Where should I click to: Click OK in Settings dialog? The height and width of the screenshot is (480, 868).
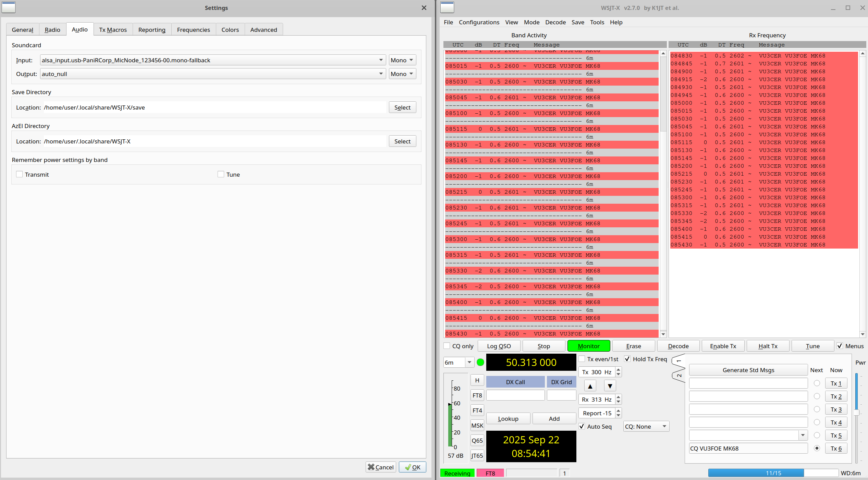pyautogui.click(x=412, y=467)
